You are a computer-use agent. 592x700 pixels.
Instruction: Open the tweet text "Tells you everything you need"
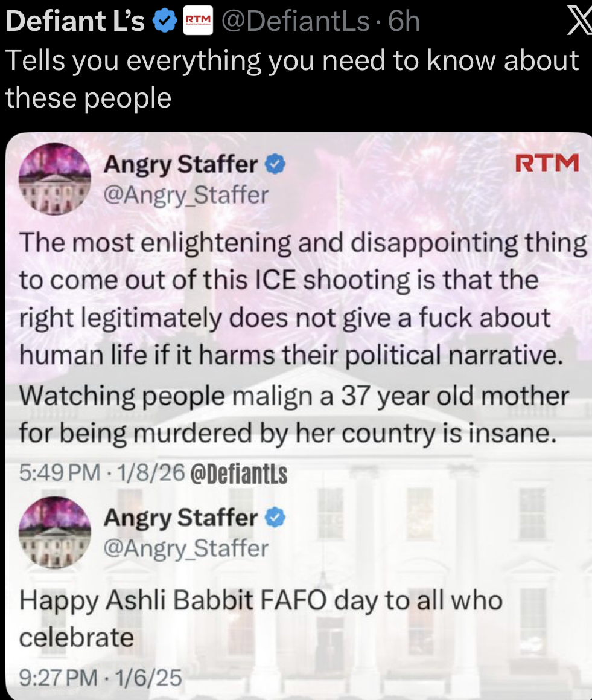[291, 79]
